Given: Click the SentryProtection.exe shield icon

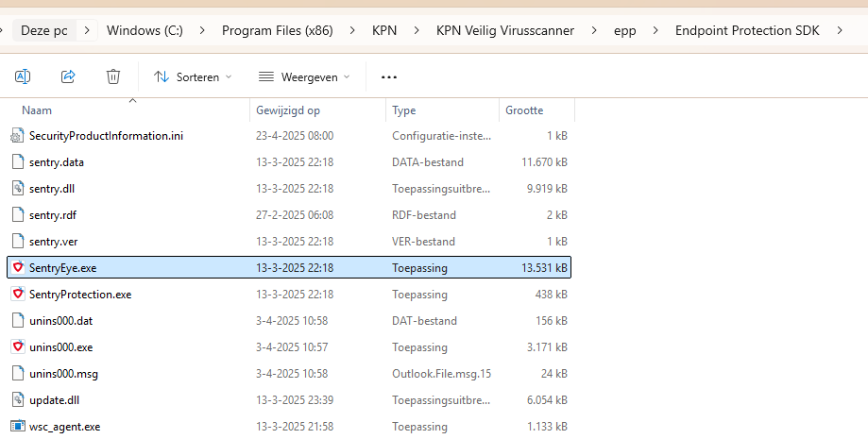Looking at the screenshot, I should (18, 294).
